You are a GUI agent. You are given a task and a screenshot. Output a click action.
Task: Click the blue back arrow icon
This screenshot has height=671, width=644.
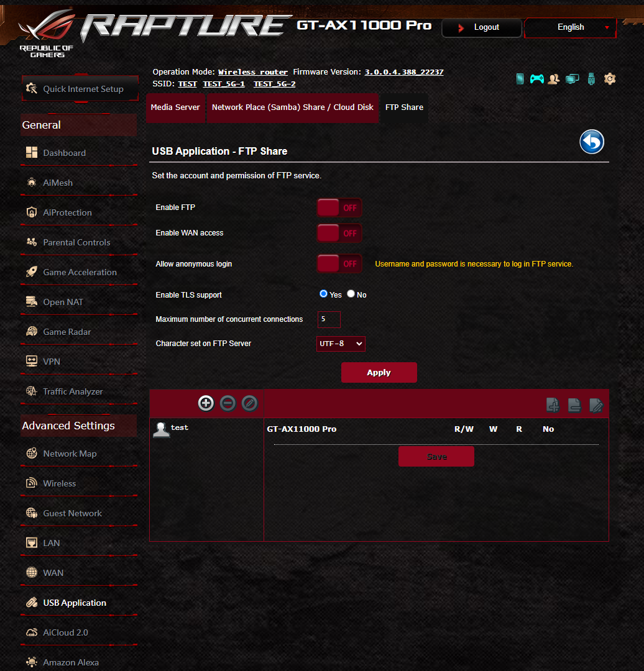pos(592,142)
